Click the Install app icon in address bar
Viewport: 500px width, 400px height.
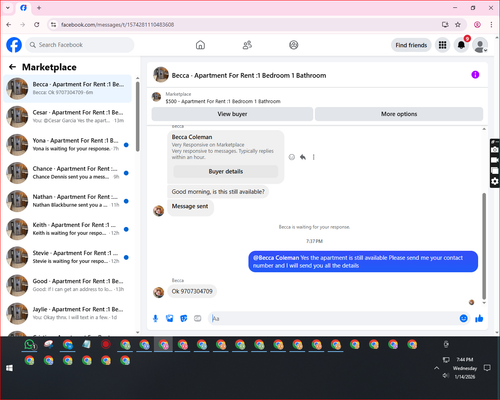click(x=445, y=25)
